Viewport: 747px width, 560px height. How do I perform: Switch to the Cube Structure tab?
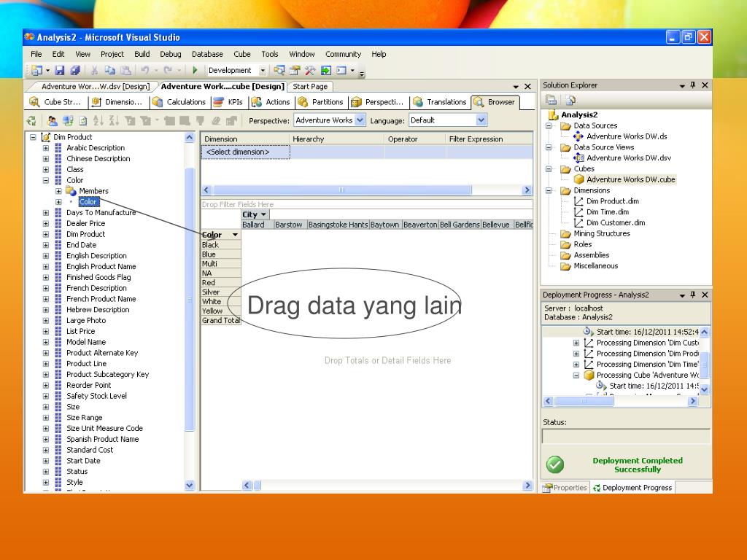tap(55, 102)
